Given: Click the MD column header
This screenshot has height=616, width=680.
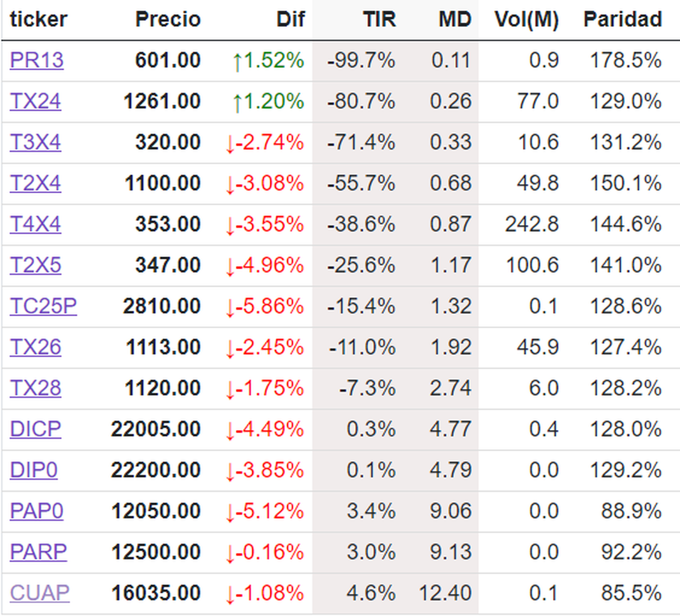Looking at the screenshot, I should pos(454,20).
